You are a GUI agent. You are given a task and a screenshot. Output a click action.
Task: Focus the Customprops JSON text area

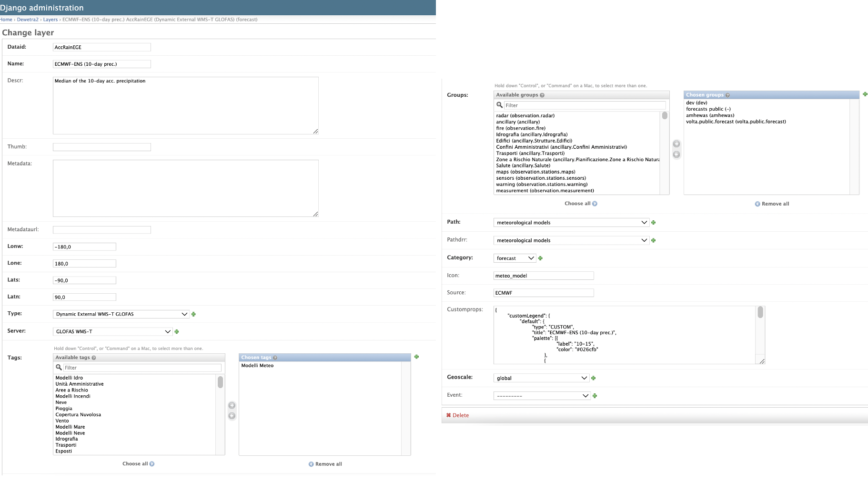(625, 335)
